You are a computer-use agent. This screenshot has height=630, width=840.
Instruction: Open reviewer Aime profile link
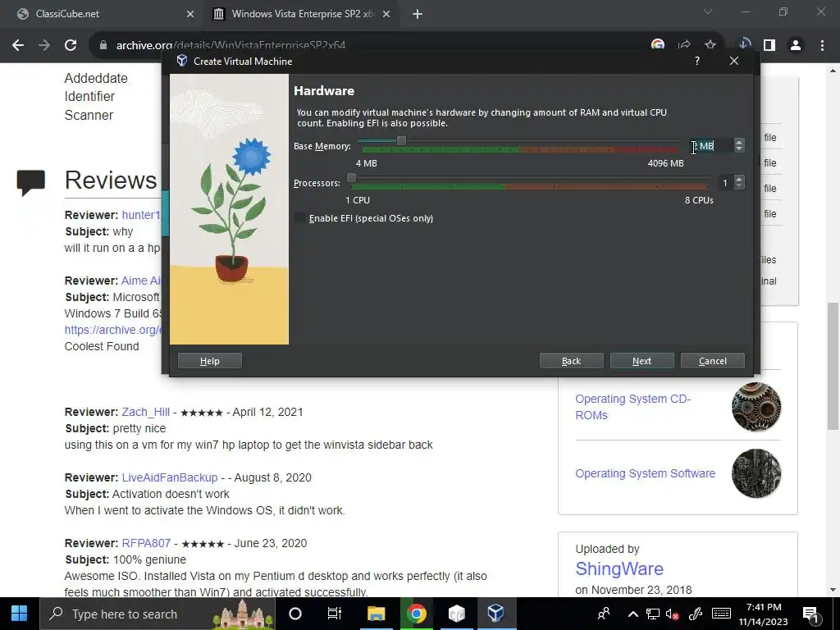pos(141,281)
